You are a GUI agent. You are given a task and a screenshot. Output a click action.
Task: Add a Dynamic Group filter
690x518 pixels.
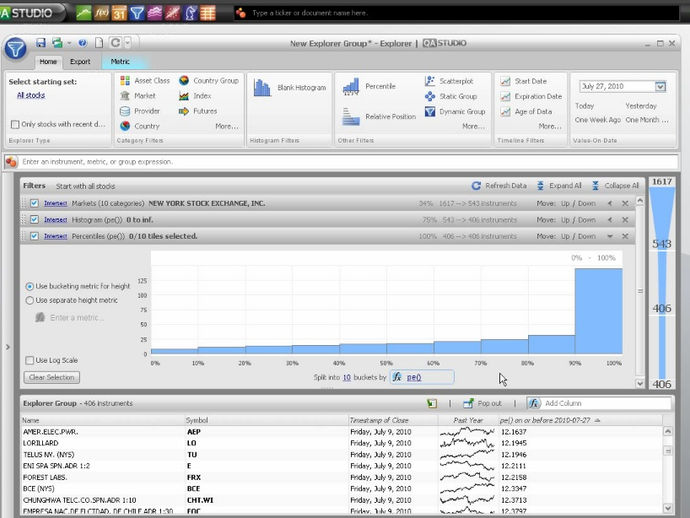pyautogui.click(x=455, y=111)
